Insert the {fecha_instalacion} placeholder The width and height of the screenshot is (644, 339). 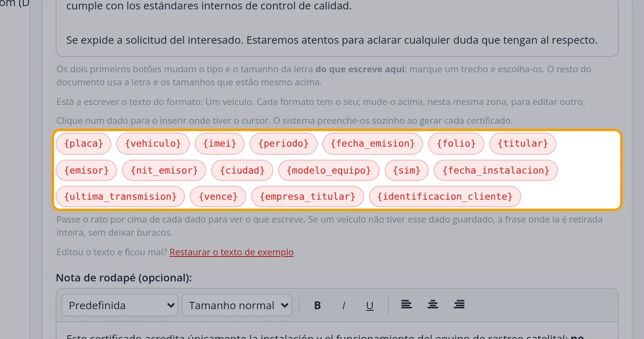click(496, 170)
